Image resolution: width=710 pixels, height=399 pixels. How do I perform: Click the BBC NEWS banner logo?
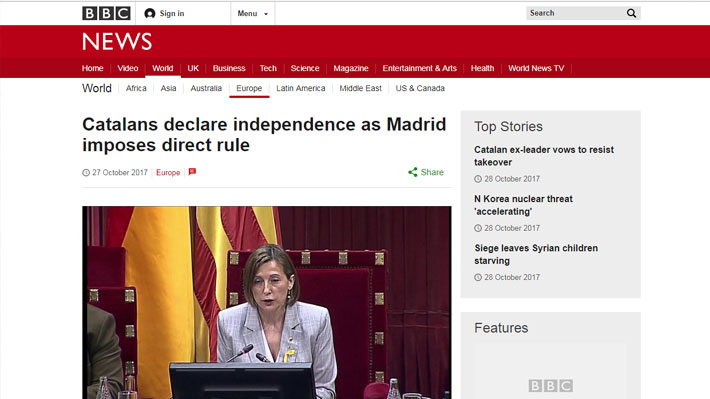click(x=117, y=42)
